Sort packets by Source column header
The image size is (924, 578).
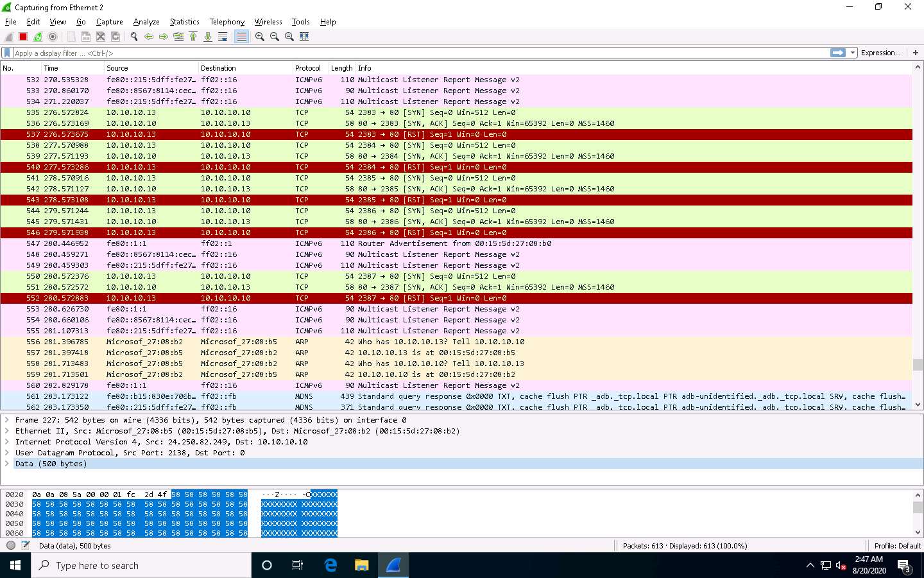(151, 68)
